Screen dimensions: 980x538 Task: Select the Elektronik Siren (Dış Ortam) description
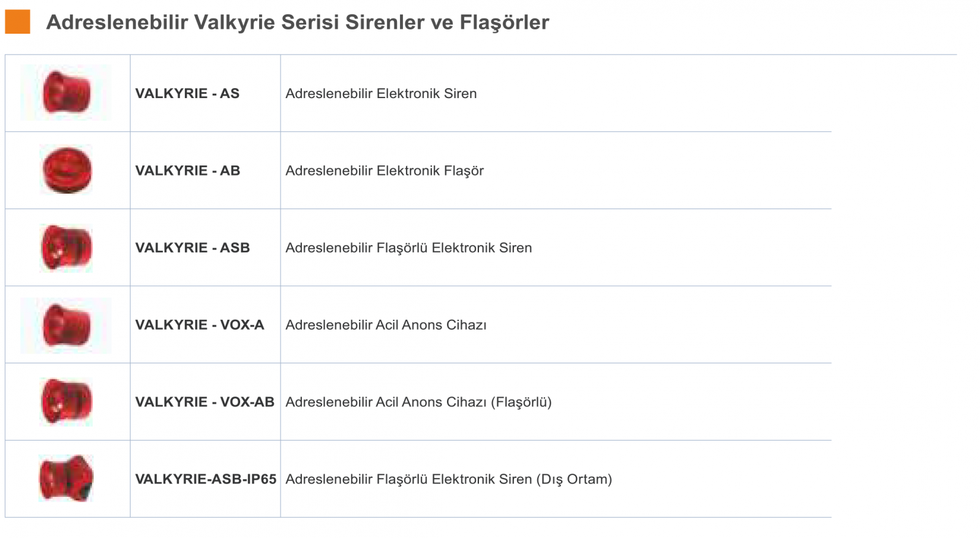[x=448, y=480]
